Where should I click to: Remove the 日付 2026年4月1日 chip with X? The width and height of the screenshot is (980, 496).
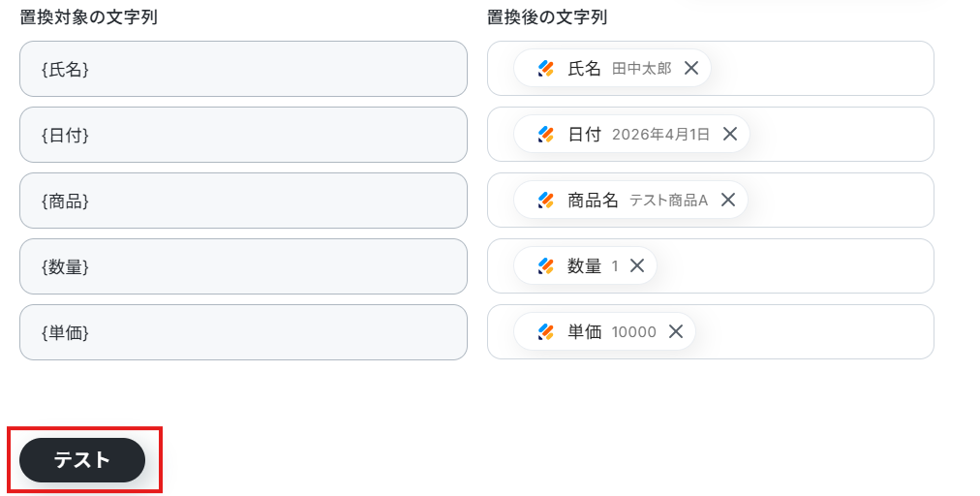[730, 135]
